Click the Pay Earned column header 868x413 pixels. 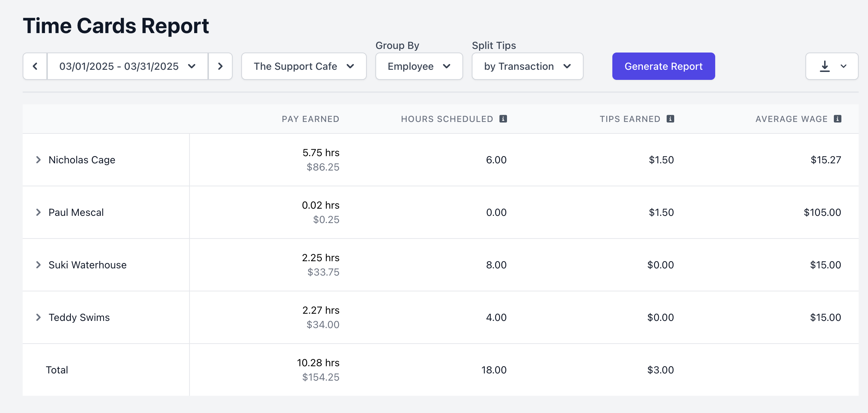(x=310, y=119)
